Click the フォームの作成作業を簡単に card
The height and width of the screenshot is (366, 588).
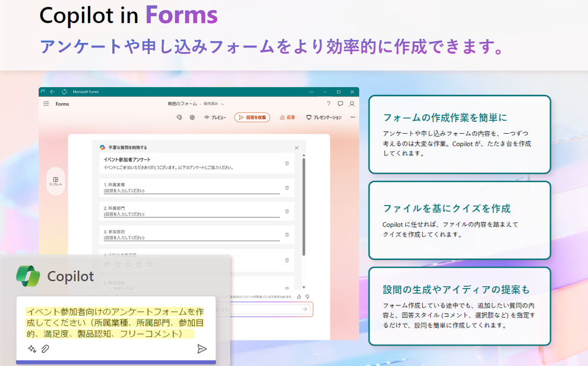click(x=460, y=134)
